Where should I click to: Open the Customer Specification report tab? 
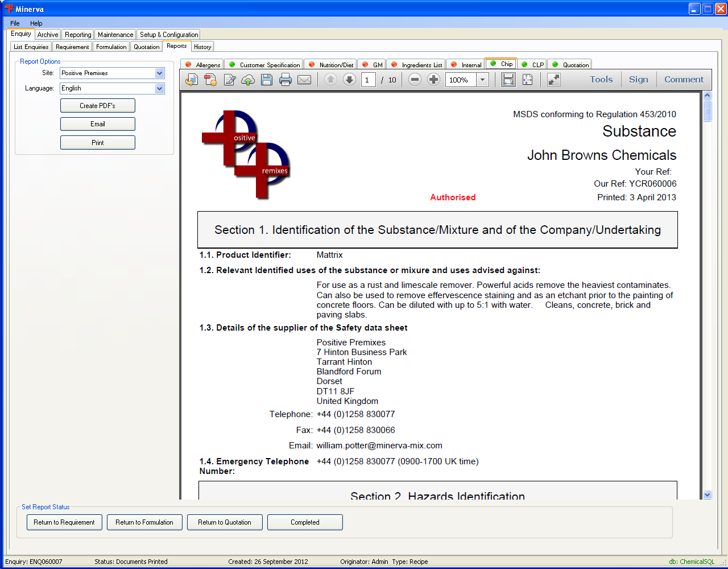pyautogui.click(x=264, y=65)
